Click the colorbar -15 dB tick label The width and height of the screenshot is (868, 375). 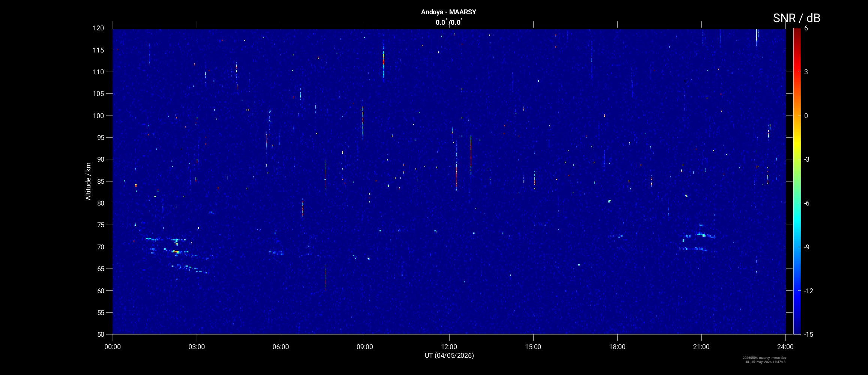[x=809, y=334]
